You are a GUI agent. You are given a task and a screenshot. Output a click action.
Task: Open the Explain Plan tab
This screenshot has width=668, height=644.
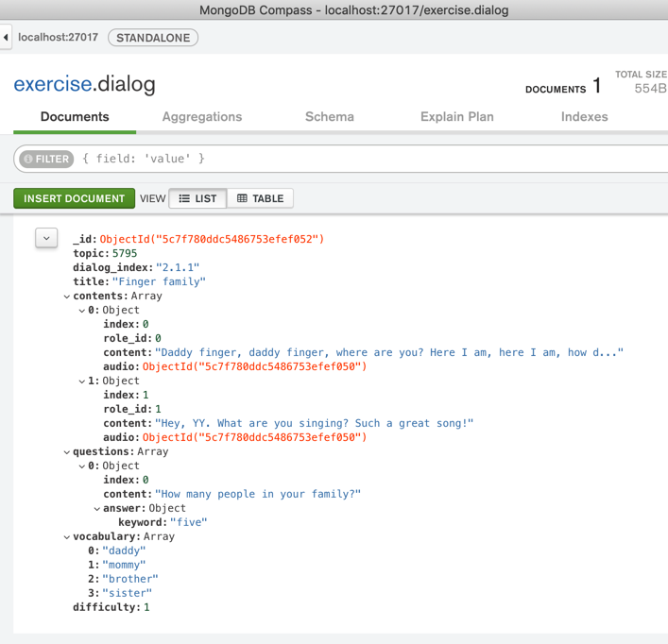tap(457, 117)
